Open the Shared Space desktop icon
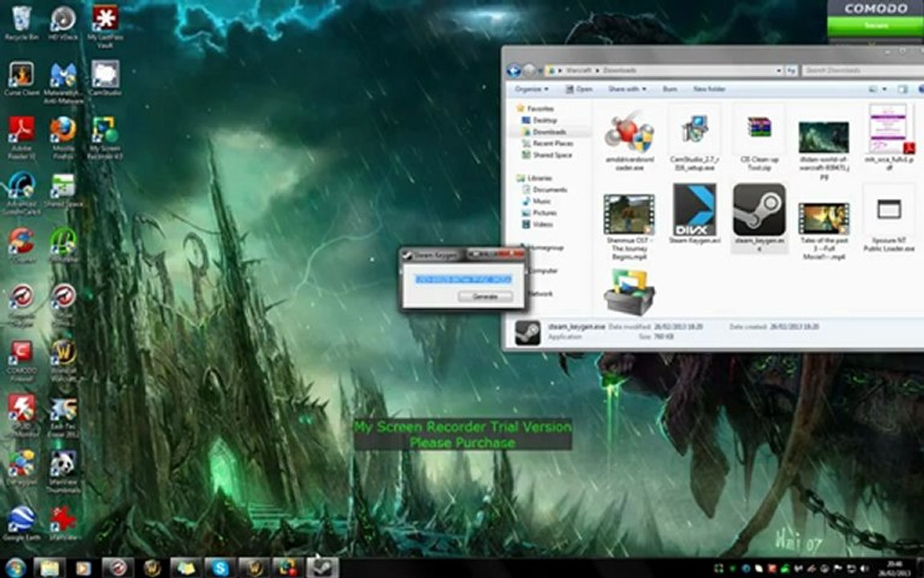 pyautogui.click(x=63, y=191)
